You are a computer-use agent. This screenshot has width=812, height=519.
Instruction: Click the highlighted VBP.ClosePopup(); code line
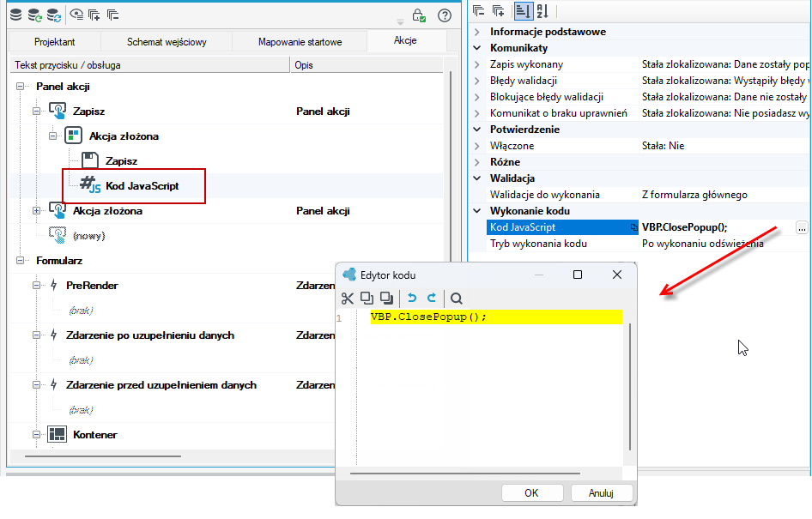tap(496, 317)
